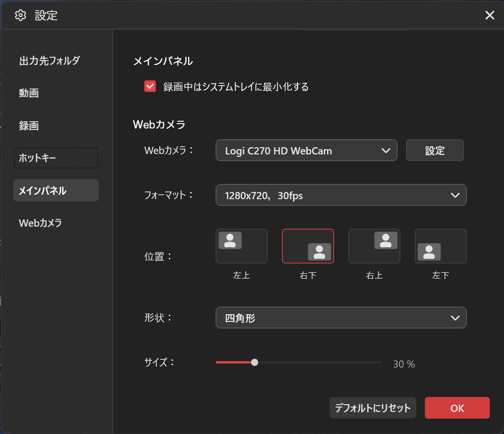Select the 右下 webcam position icon
The width and height of the screenshot is (504, 434).
pos(308,246)
